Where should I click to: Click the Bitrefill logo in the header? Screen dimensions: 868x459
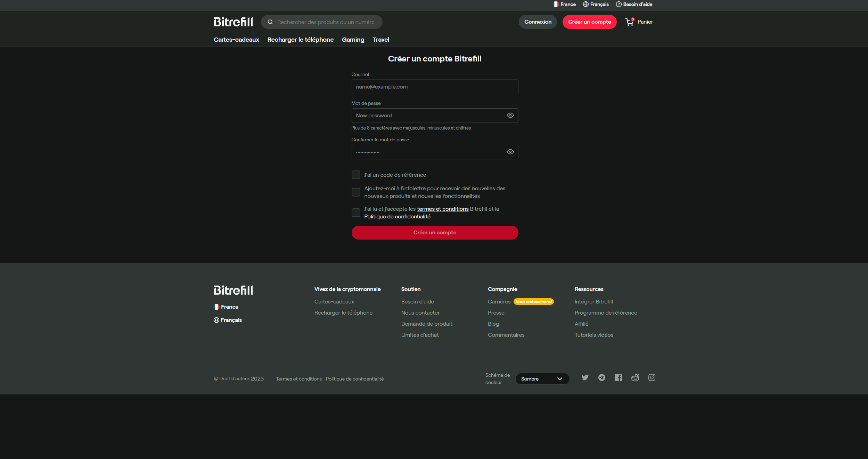click(x=233, y=22)
